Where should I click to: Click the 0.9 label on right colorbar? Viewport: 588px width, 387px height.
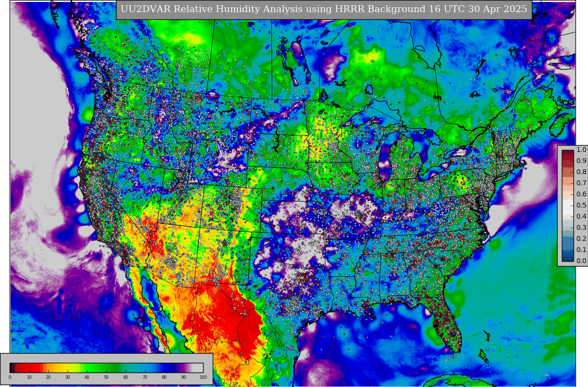(581, 161)
